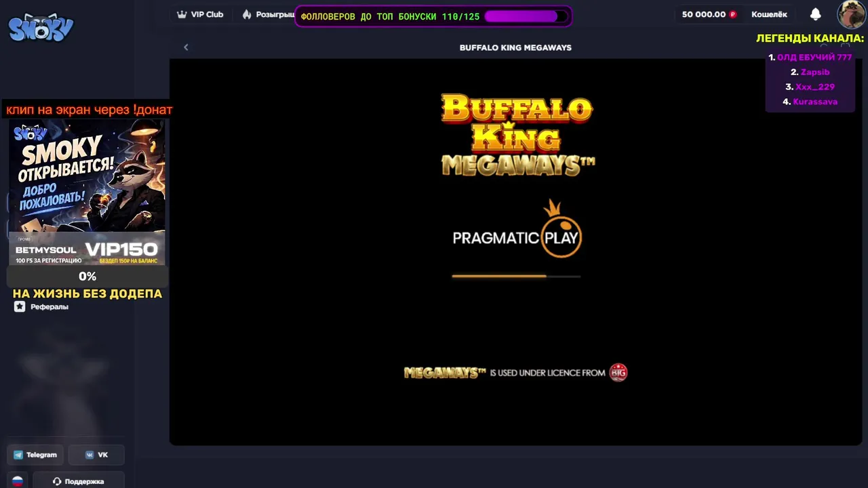Click the red ruble currency icon
Viewport: 868px width, 488px height.
pos(732,14)
